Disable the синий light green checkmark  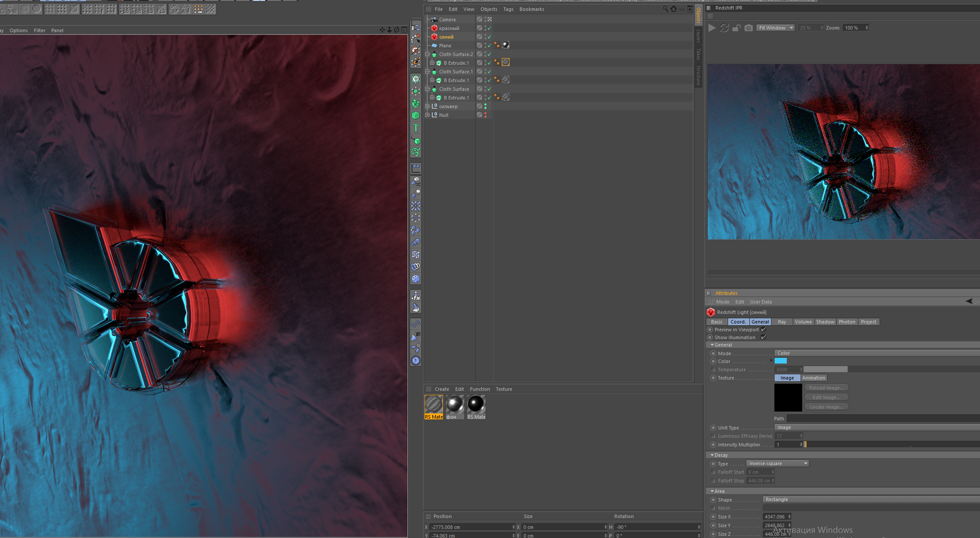pos(490,37)
